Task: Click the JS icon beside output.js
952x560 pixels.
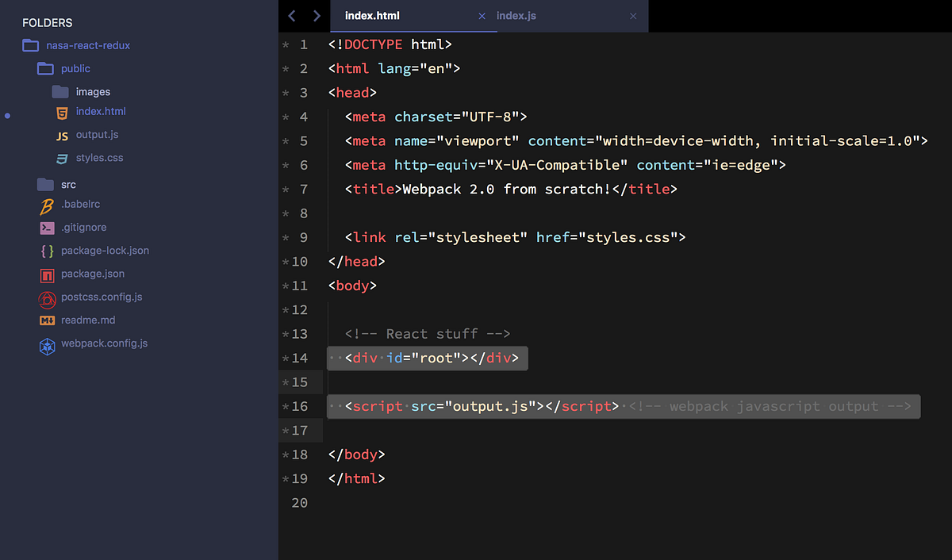Action: [62, 136]
